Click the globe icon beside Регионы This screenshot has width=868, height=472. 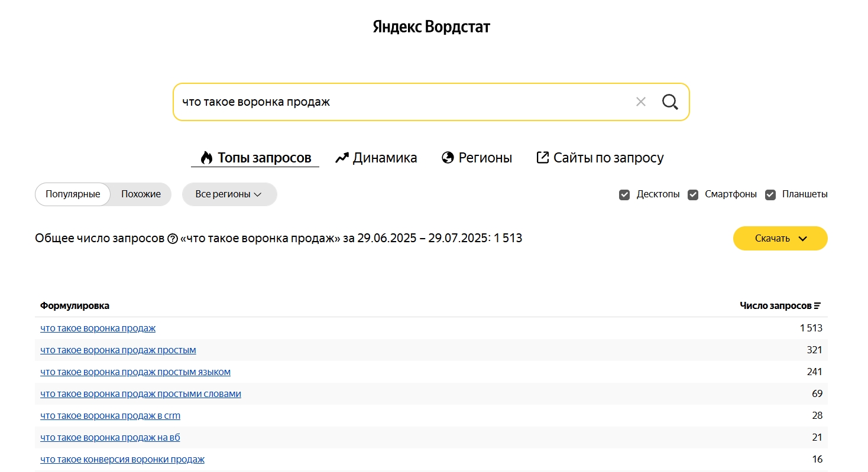(447, 157)
